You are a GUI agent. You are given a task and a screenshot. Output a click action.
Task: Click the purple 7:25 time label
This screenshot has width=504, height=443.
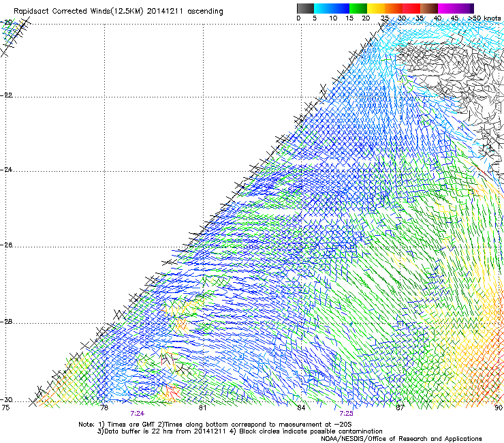point(346,414)
